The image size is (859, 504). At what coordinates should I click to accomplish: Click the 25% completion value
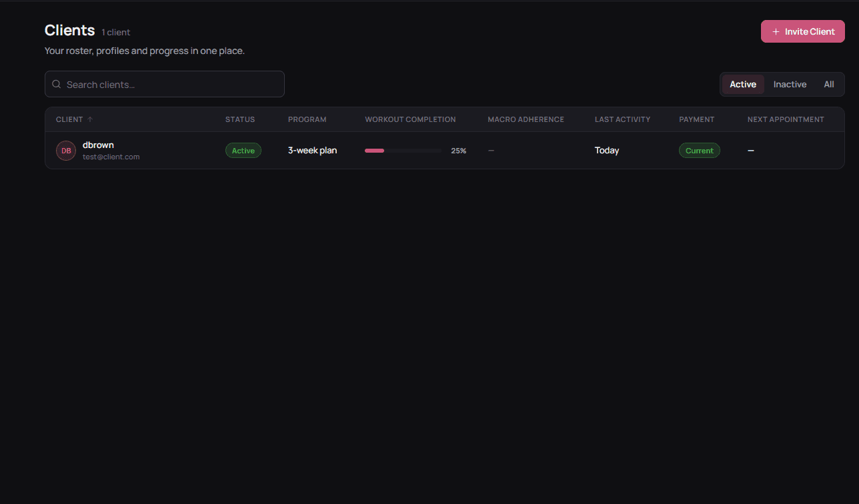tap(459, 151)
